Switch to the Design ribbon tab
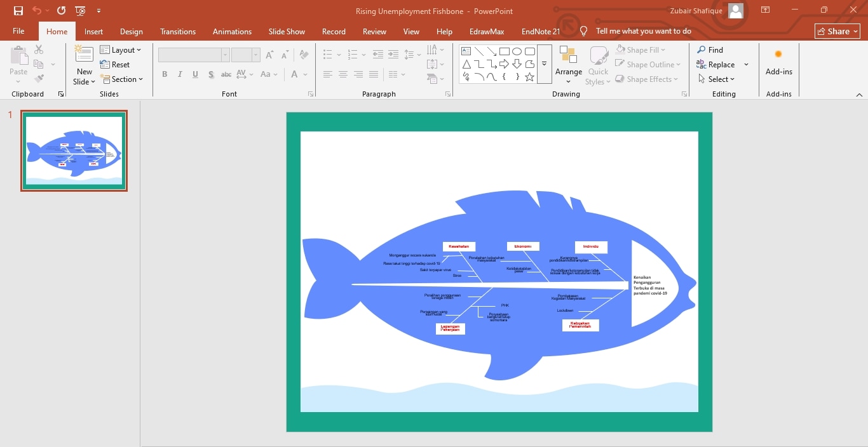The height and width of the screenshot is (447, 868). [x=132, y=31]
